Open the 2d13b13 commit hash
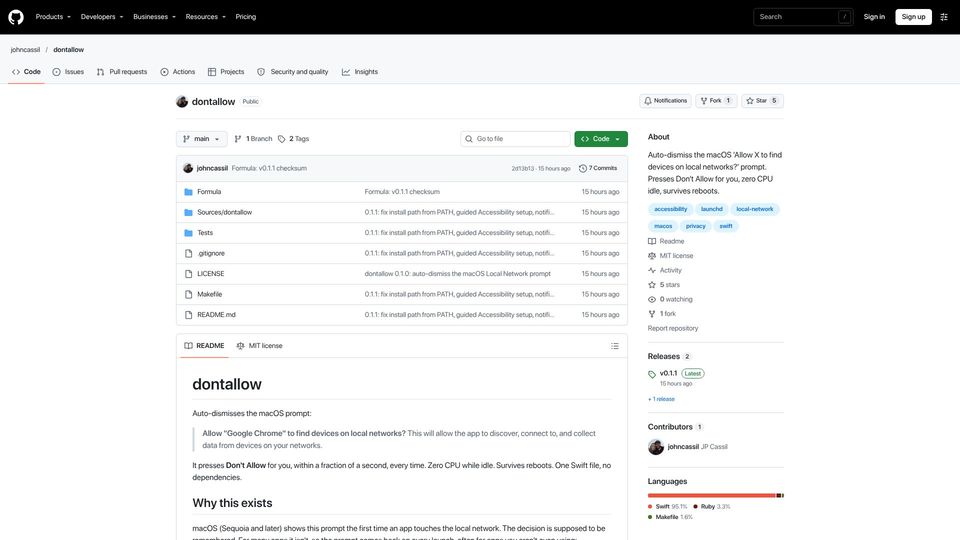Image resolution: width=960 pixels, height=540 pixels. click(523, 168)
